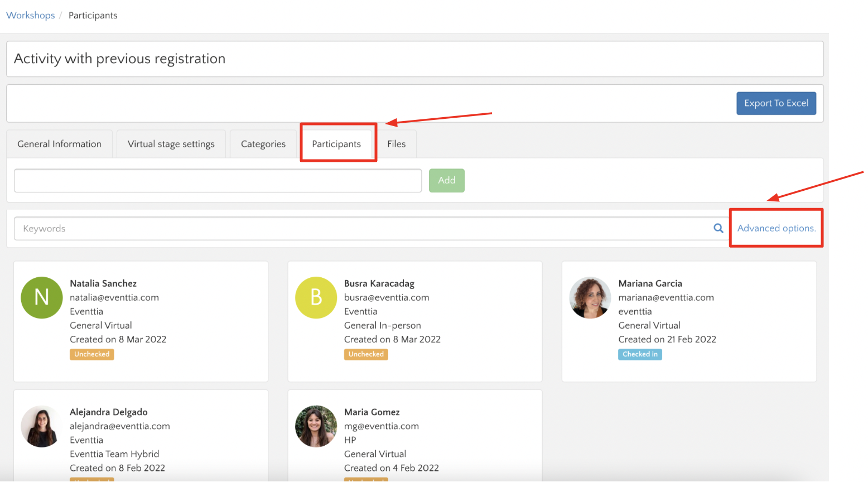
Task: Select the Categories tab
Action: 263,143
